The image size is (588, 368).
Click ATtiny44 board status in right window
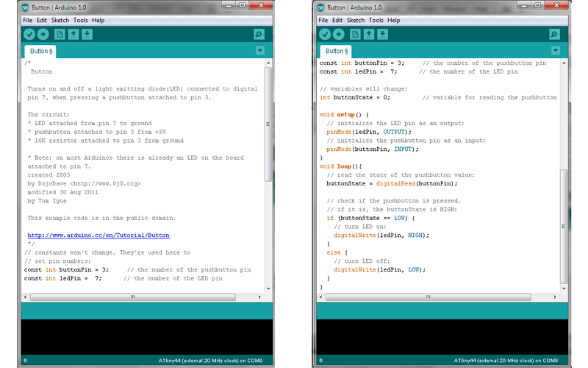click(x=506, y=361)
